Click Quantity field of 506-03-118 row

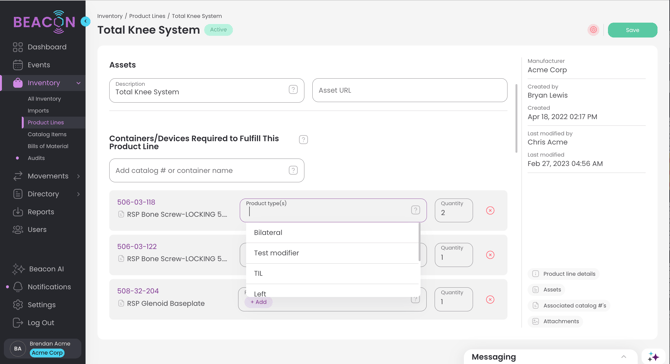coord(454,210)
